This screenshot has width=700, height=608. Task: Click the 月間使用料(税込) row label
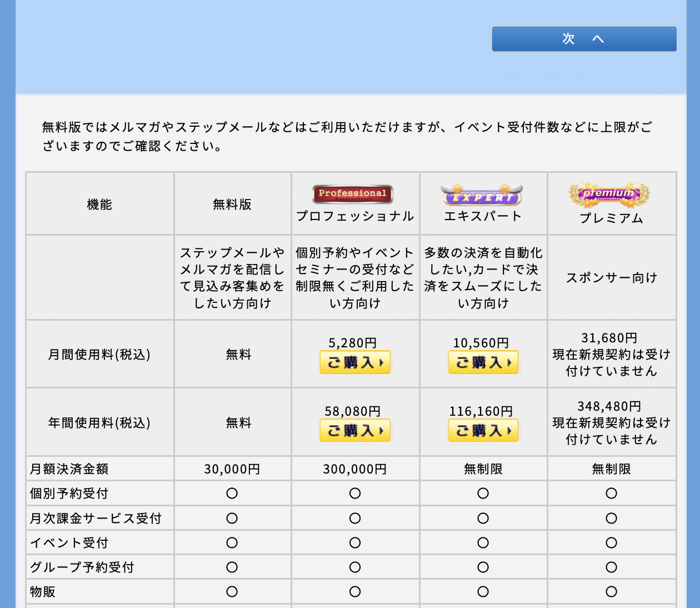tap(99, 355)
